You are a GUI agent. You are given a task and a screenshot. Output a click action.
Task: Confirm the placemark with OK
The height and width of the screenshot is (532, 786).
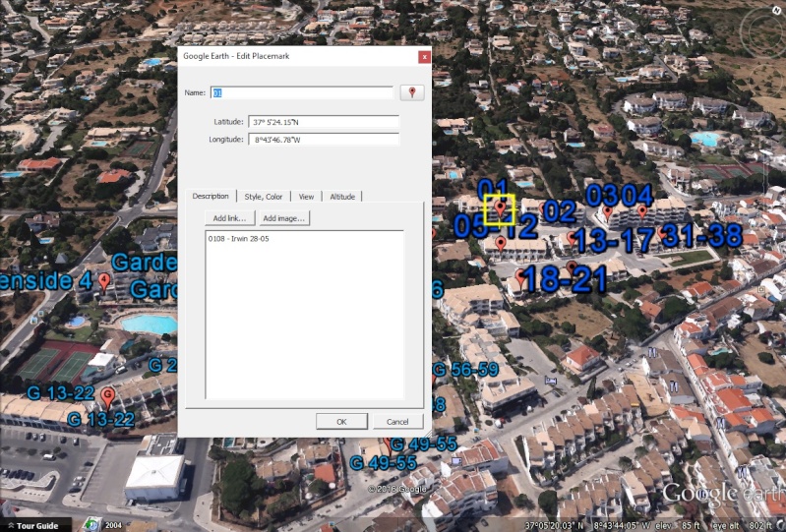pyautogui.click(x=341, y=421)
